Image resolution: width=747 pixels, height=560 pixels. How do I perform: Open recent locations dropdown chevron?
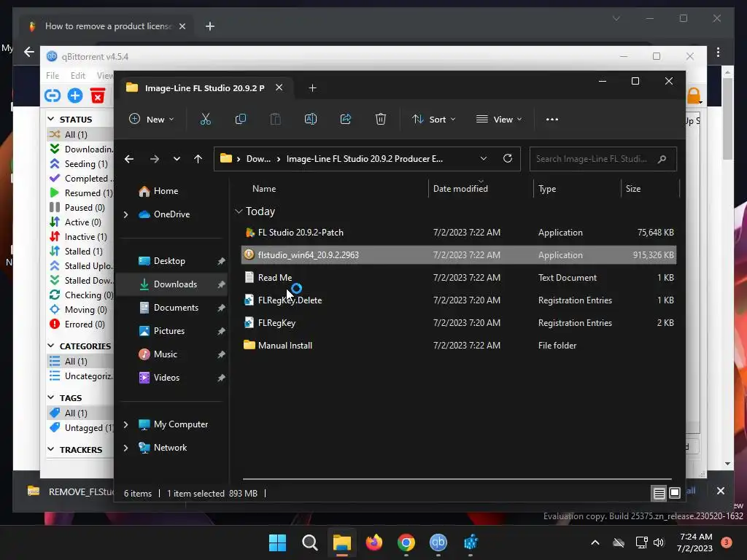177,159
